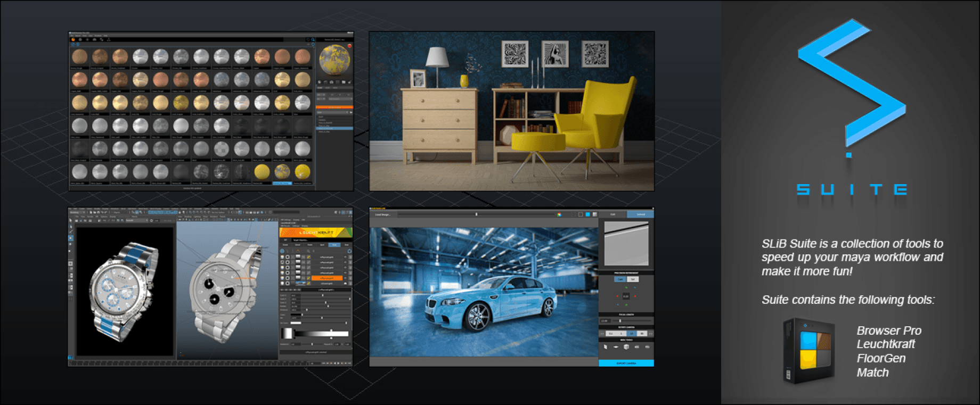Select the Set button under precision refinement
Screen dimensions: 980x405
point(633,279)
